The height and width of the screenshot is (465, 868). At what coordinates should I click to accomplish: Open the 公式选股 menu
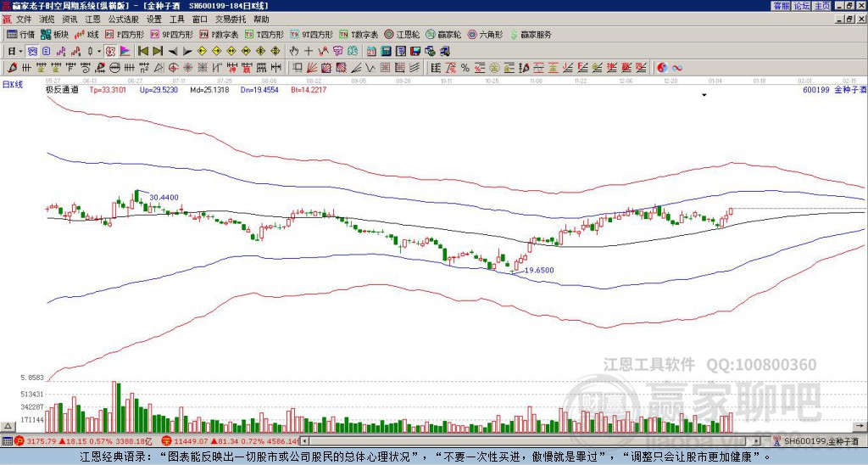124,20
